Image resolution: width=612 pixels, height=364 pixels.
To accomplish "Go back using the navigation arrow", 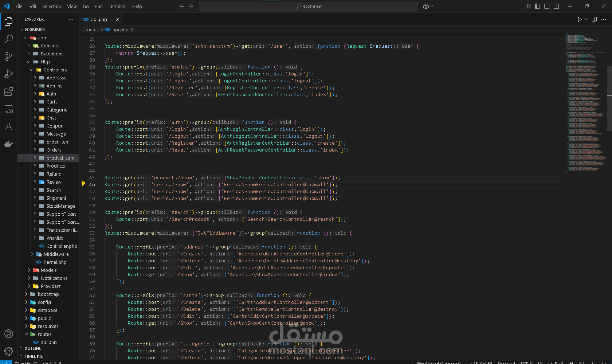I will pyautogui.click(x=182, y=6).
